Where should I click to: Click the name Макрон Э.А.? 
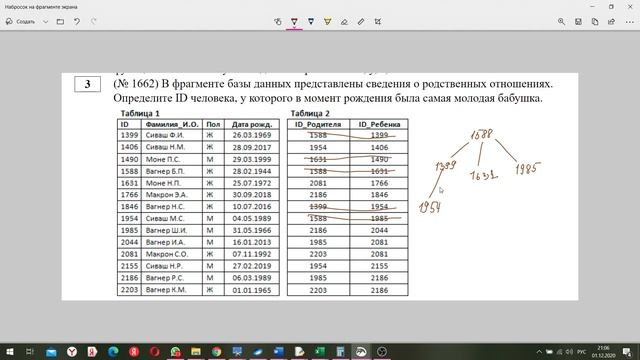(167, 195)
